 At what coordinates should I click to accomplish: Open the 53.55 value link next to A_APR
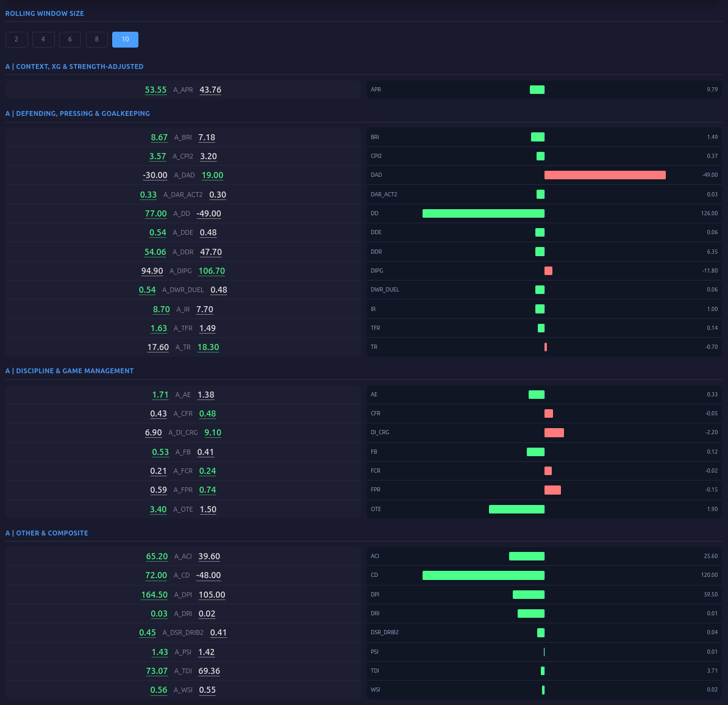pos(155,89)
